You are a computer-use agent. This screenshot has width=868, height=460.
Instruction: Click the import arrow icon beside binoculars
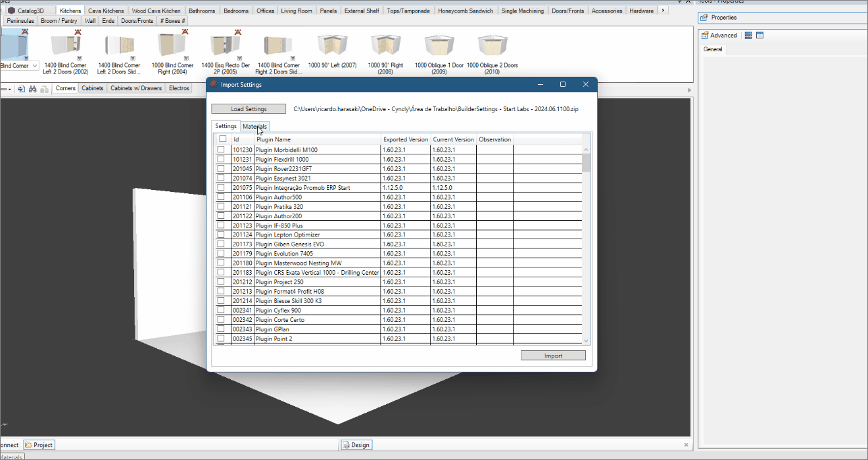pos(21,88)
